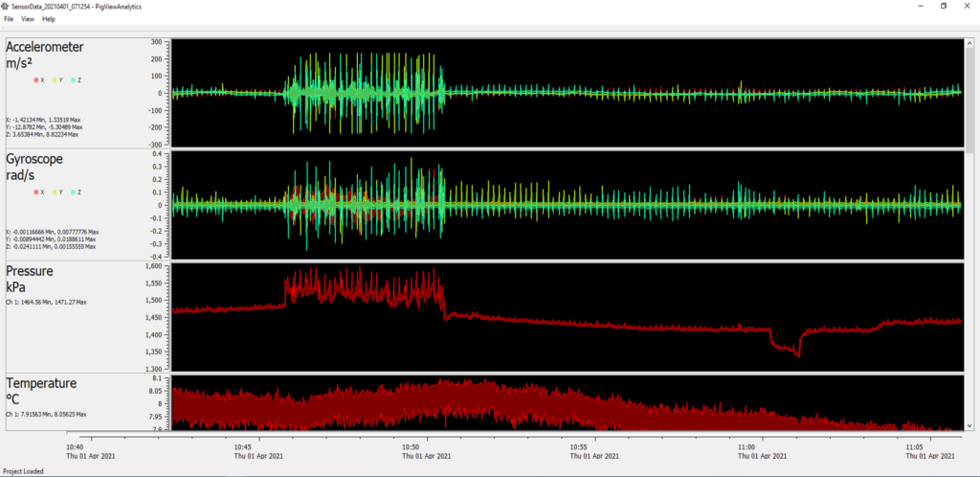
Task: Click the cyan Z legend swatch under Accelerometer
Action: 74,80
